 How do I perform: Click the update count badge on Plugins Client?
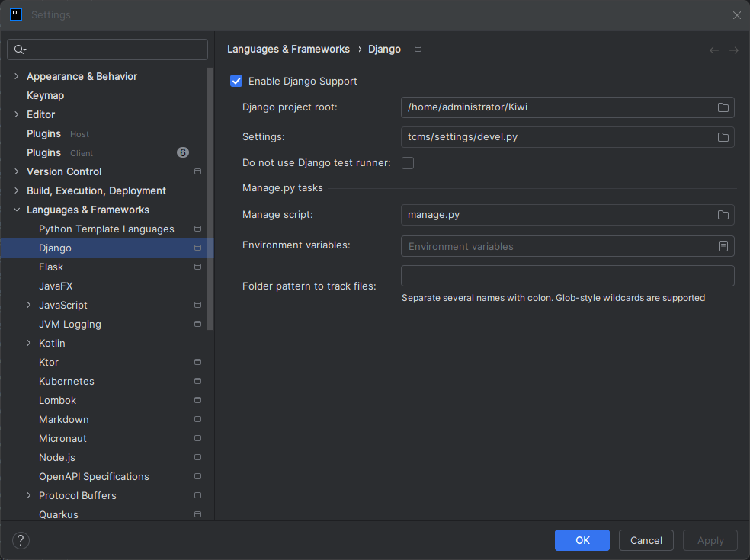pos(183,152)
